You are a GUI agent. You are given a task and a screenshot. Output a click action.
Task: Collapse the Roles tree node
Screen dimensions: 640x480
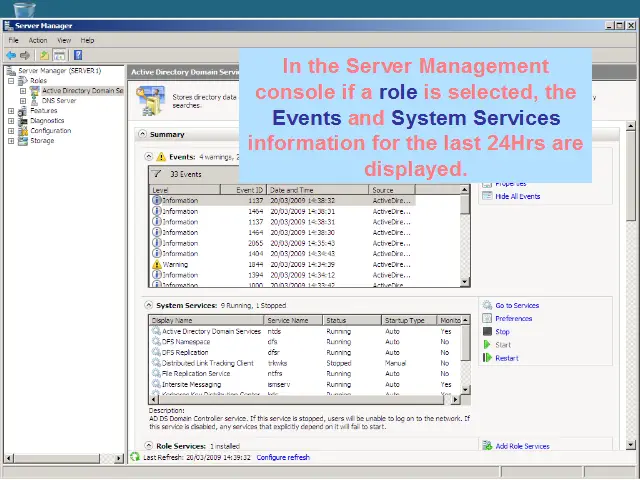(11, 81)
